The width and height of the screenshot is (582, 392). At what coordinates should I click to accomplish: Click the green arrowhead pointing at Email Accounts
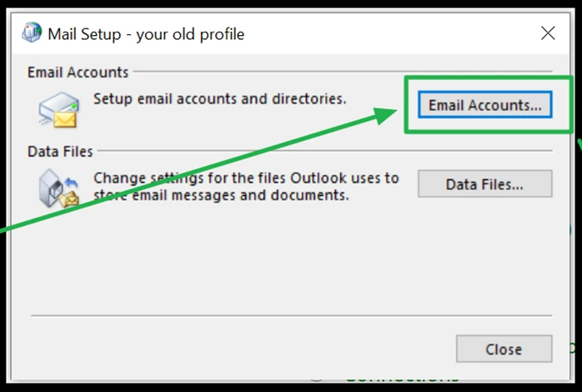(390, 115)
